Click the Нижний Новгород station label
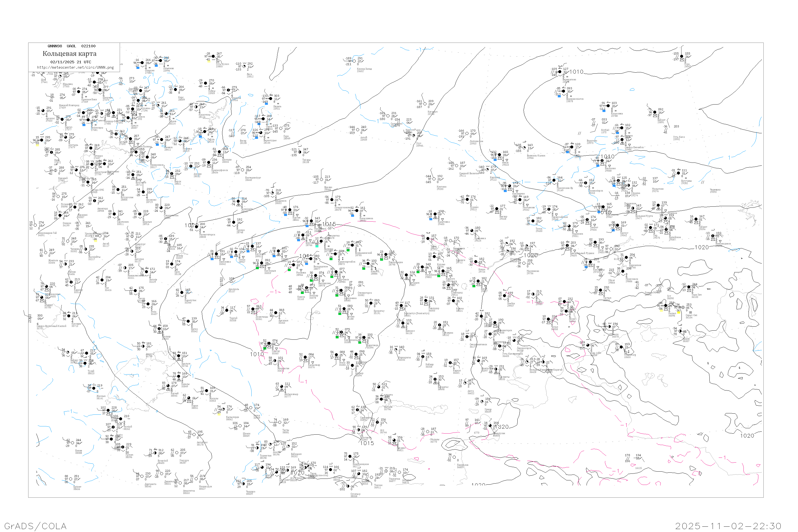This screenshot has width=798, height=532. pos(69,106)
